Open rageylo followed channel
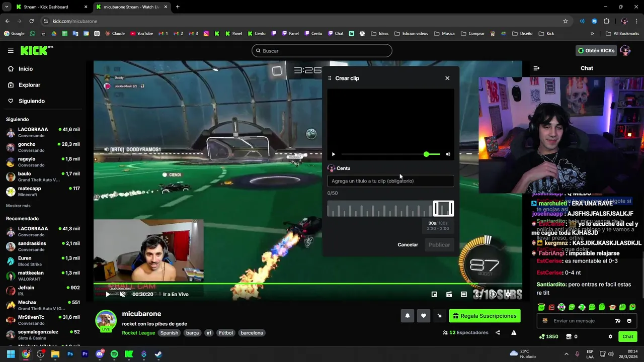Viewport: 644px width, 362px height. [43, 162]
